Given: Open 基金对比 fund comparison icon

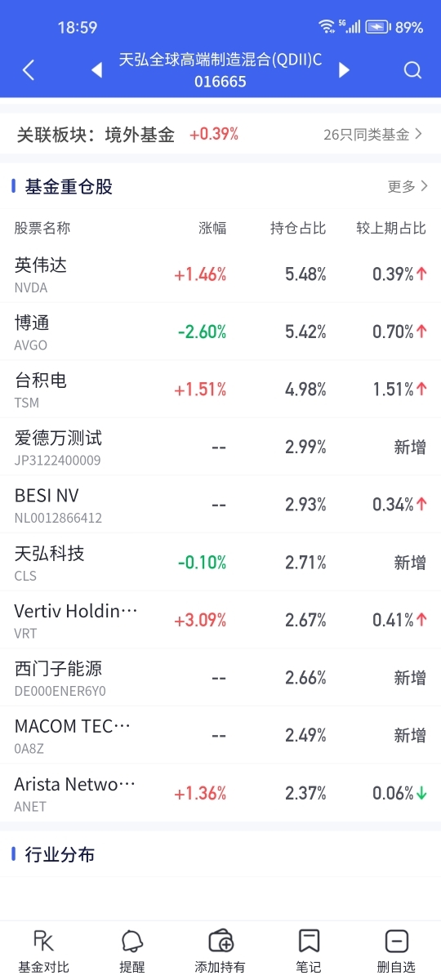Looking at the screenshot, I should (x=44, y=951).
